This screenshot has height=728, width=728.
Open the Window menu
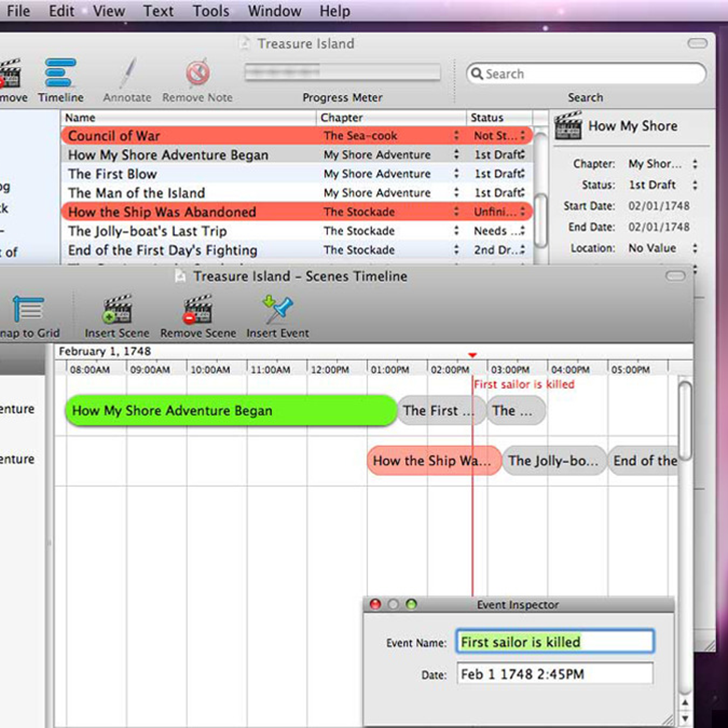click(274, 10)
